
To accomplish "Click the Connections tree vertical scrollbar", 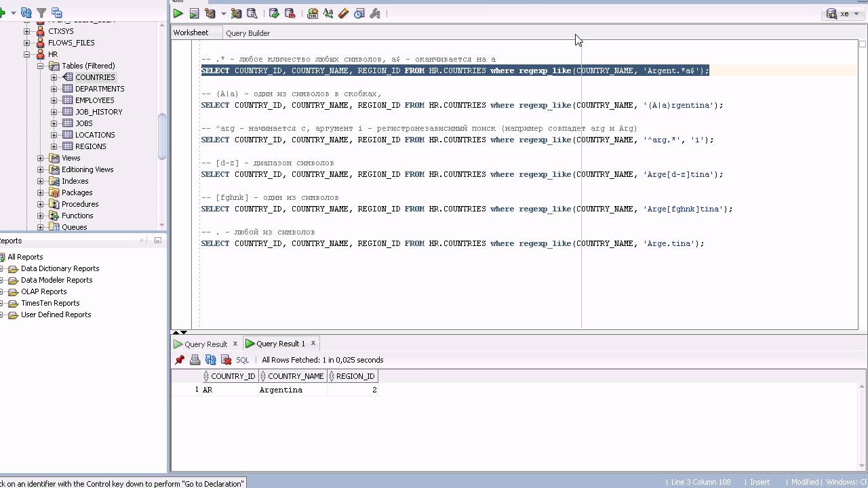I will (162, 136).
